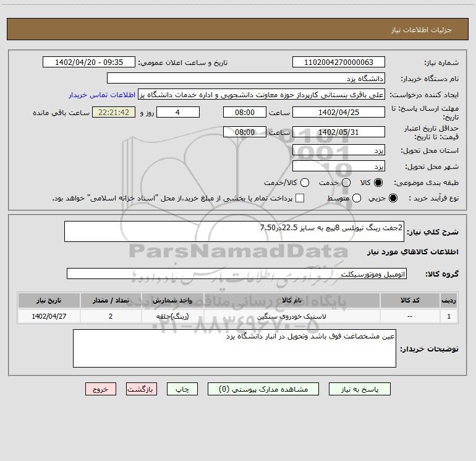Open buyer contact information link
Viewport: 476px width, 461px height.
click(x=102, y=95)
